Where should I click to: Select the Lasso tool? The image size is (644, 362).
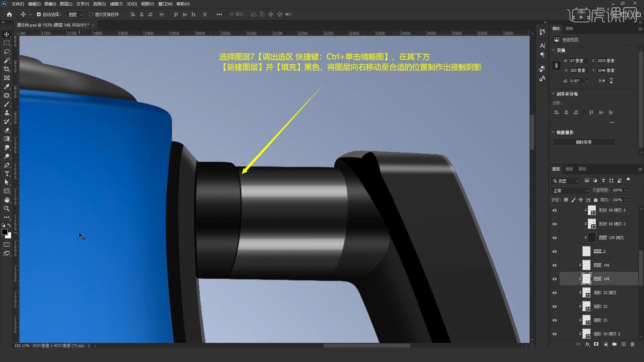pos(7,52)
